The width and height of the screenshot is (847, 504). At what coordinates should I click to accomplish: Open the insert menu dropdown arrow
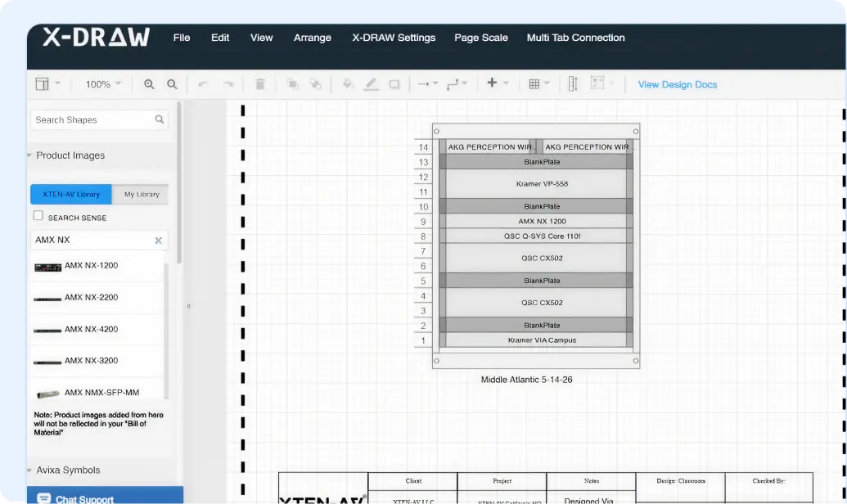point(506,83)
